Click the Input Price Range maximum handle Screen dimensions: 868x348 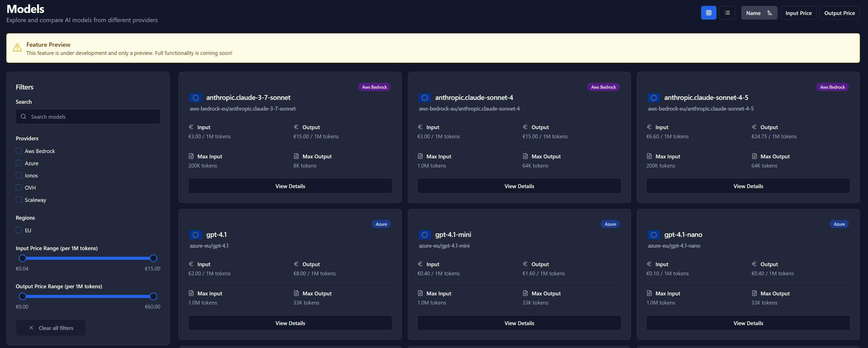153,258
